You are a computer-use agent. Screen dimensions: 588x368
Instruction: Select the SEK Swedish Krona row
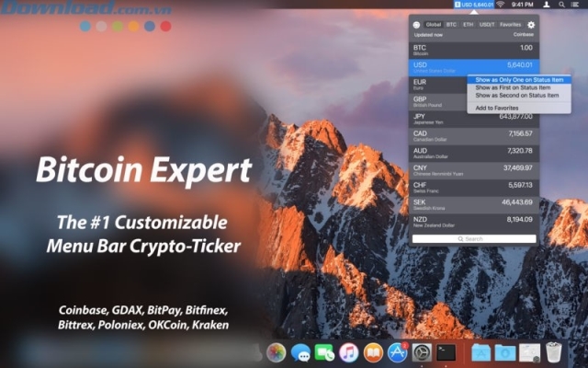coord(474,205)
